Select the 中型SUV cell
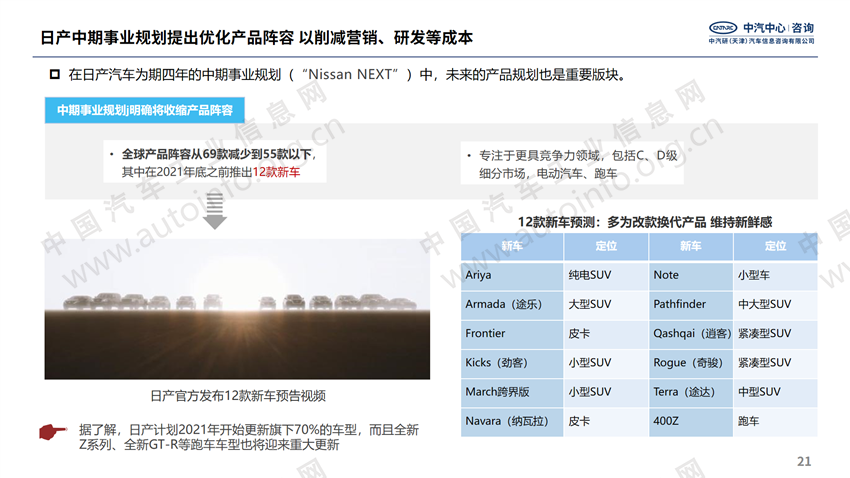Screen dimensions: 850x478 click(775, 392)
